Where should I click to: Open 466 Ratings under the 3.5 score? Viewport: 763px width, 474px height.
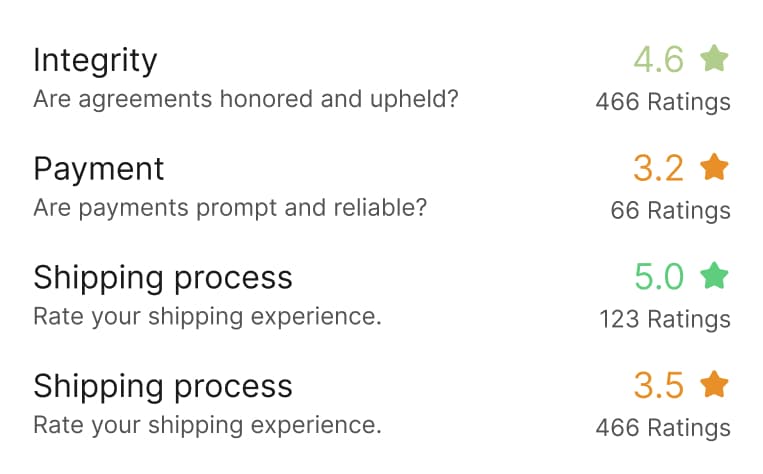[x=662, y=428]
